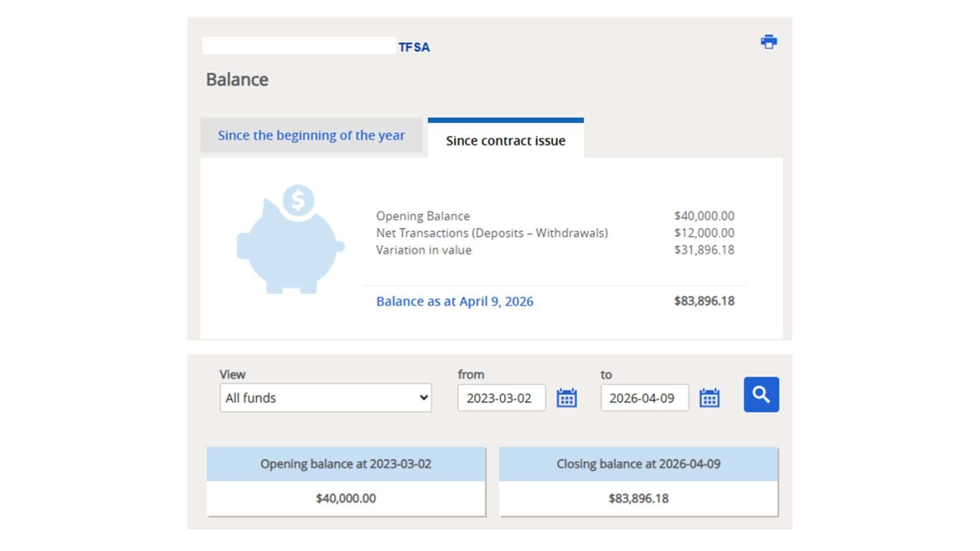The height and width of the screenshot is (551, 980).
Task: Select the Since contract issue tab
Action: coord(505,140)
